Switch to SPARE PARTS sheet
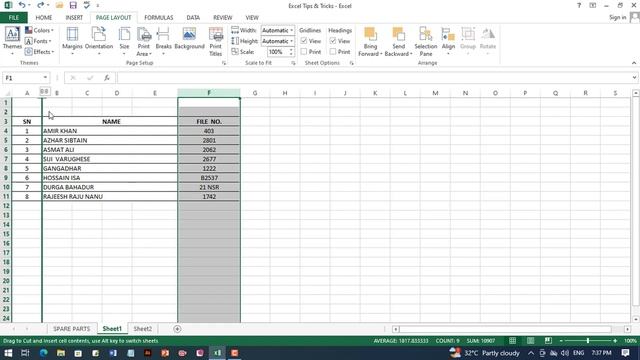The image size is (640, 360). click(71, 329)
